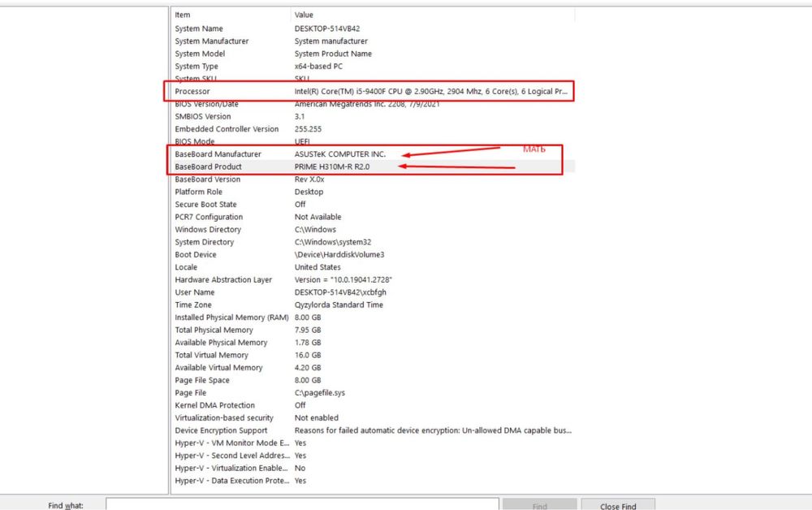
Task: Click the System Product Name value
Action: [333, 54]
